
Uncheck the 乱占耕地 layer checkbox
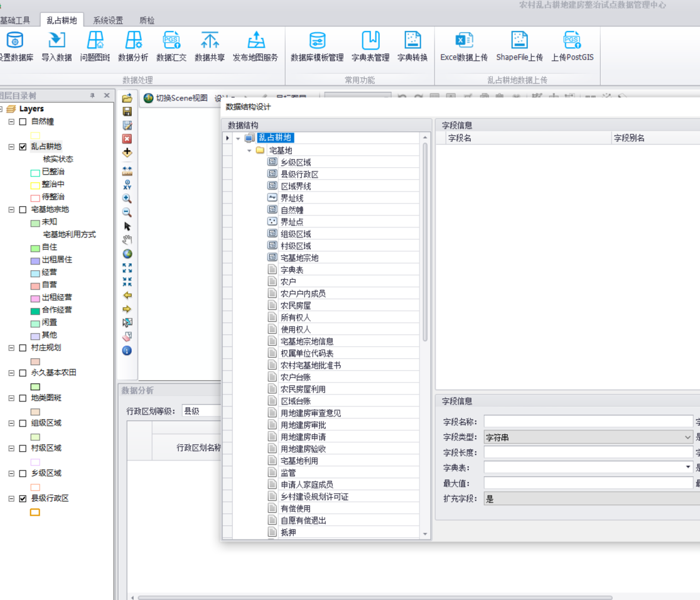tap(23, 146)
